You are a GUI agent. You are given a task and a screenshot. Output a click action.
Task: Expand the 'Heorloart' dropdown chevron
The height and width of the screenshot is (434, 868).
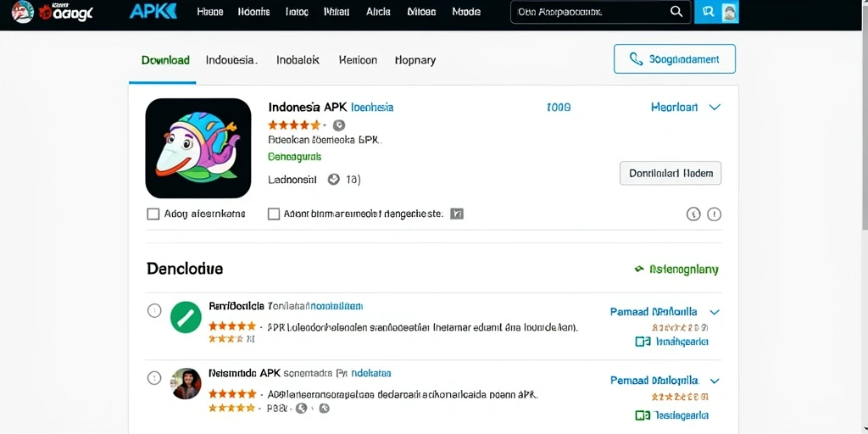pos(715,108)
